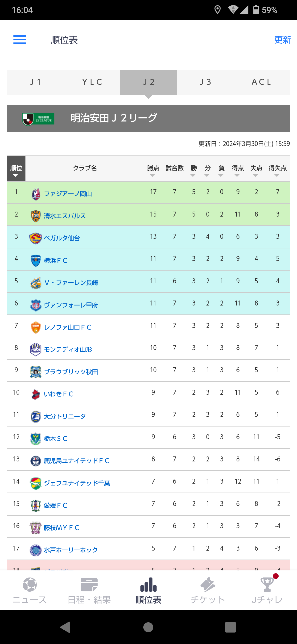The image size is (297, 644).
Task: Select the YLC tab
Action: [x=92, y=82]
